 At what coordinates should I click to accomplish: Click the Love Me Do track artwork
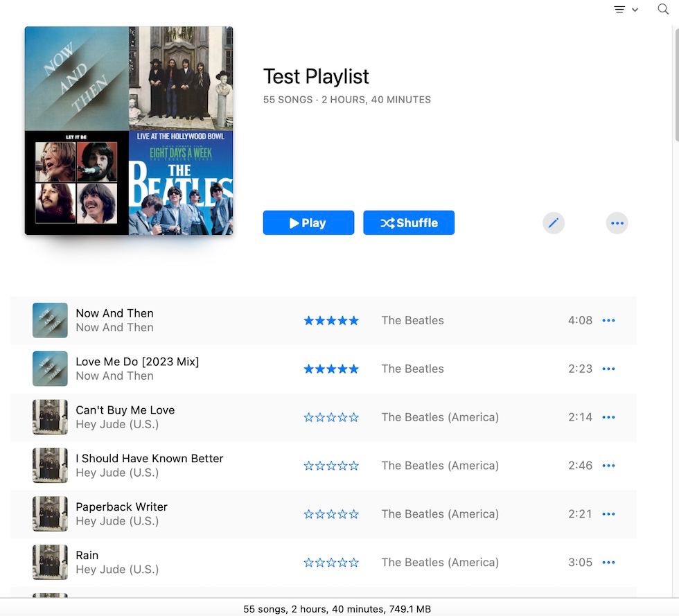point(50,369)
